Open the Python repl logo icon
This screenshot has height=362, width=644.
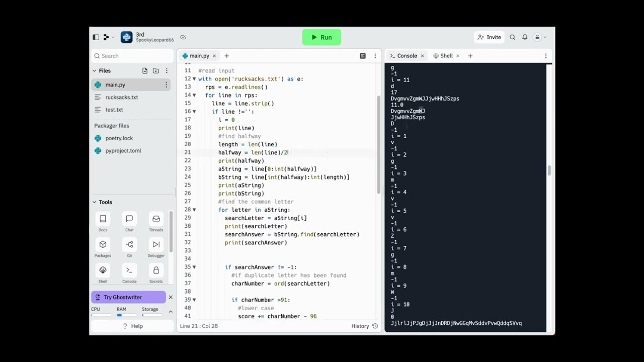tap(127, 37)
